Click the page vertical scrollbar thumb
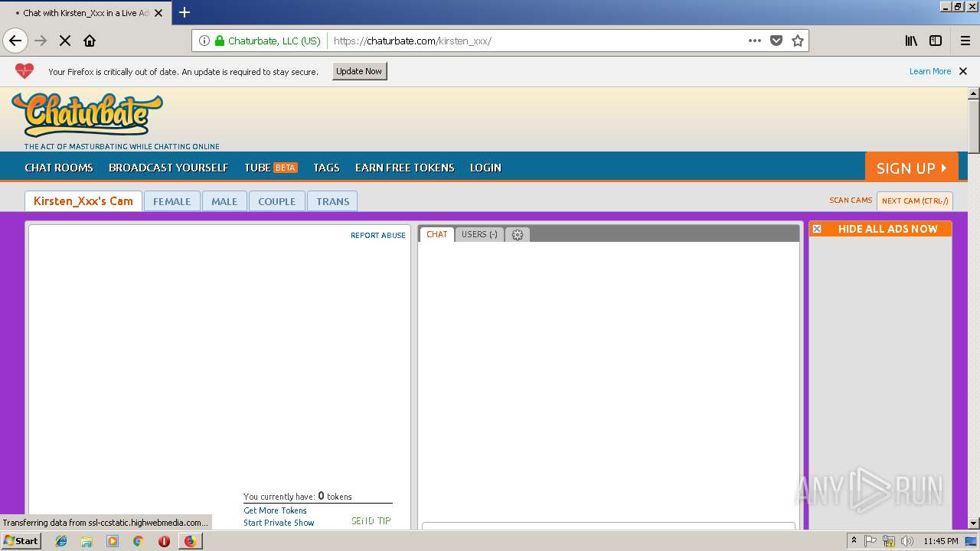This screenshot has width=980, height=551. click(x=974, y=126)
